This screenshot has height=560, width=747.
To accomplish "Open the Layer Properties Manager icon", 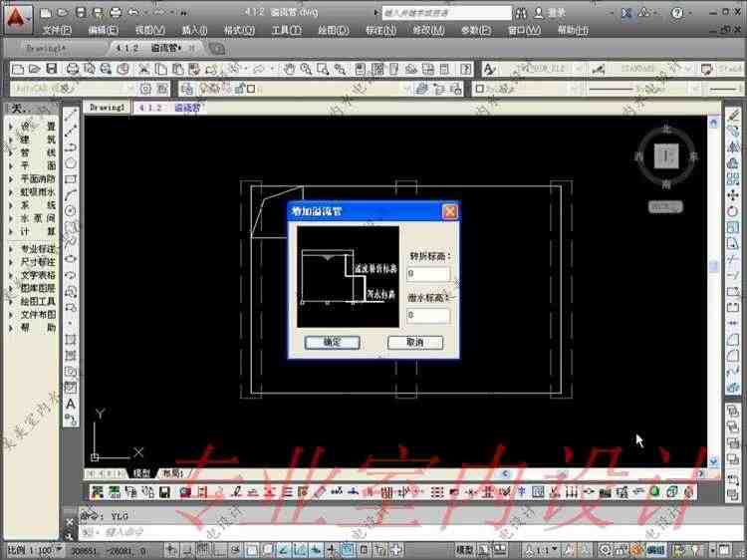I will coord(187,89).
